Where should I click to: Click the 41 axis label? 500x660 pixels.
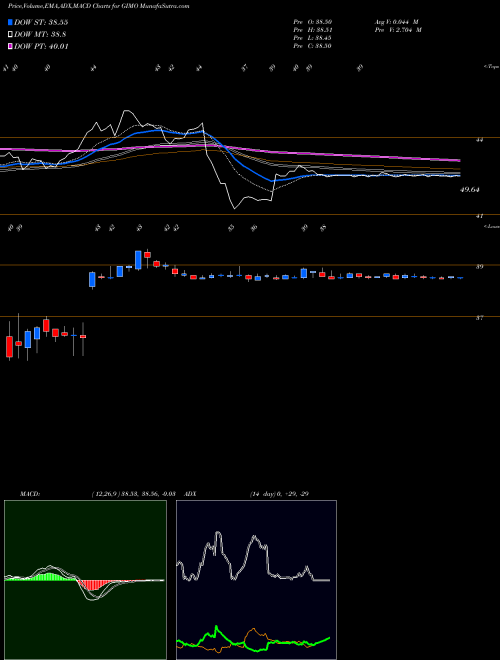(479, 216)
